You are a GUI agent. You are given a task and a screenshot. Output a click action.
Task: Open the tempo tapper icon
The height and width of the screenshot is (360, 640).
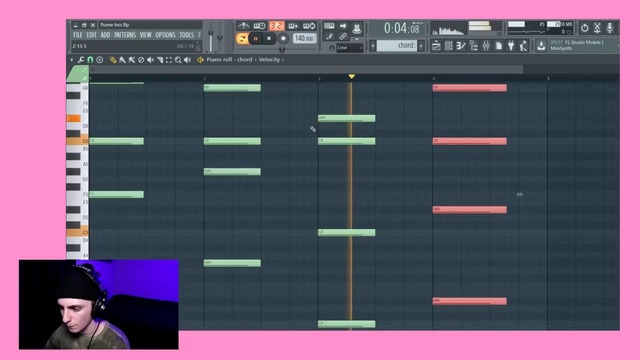(x=523, y=46)
